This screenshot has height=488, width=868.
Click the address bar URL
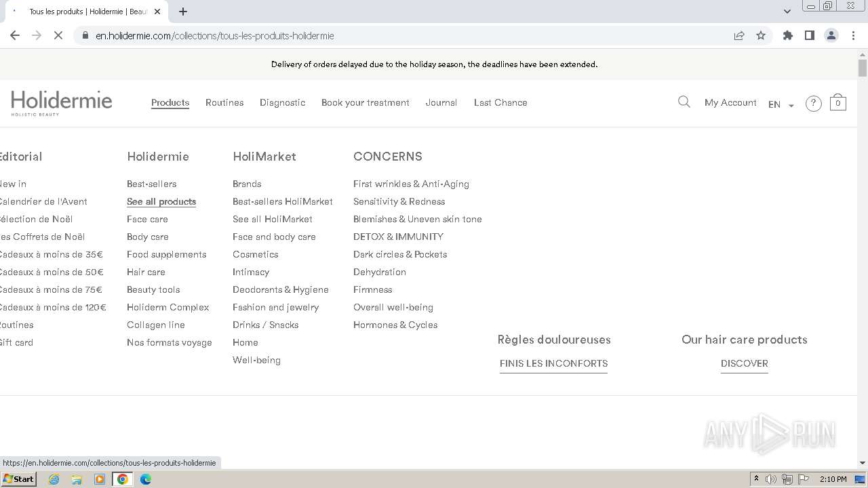coord(215,35)
